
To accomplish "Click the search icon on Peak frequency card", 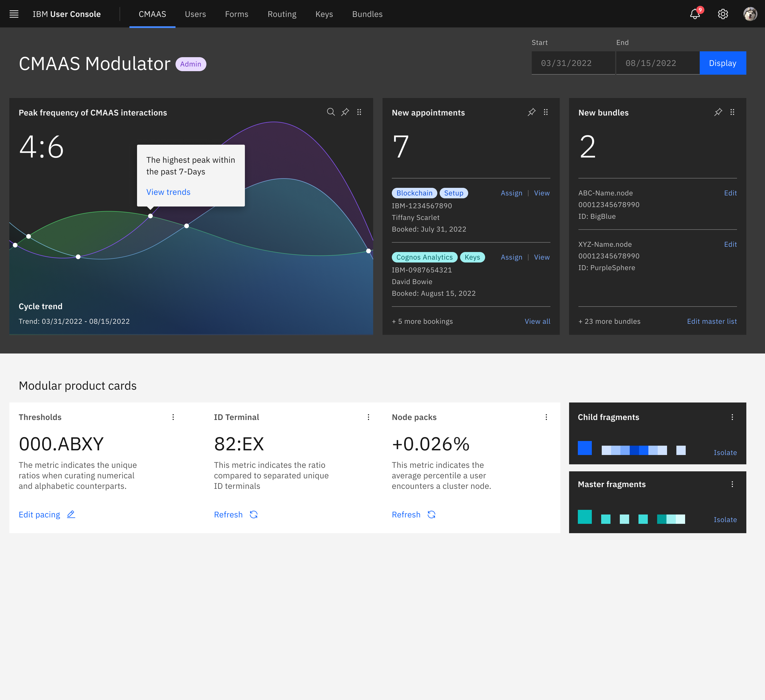I will [331, 112].
